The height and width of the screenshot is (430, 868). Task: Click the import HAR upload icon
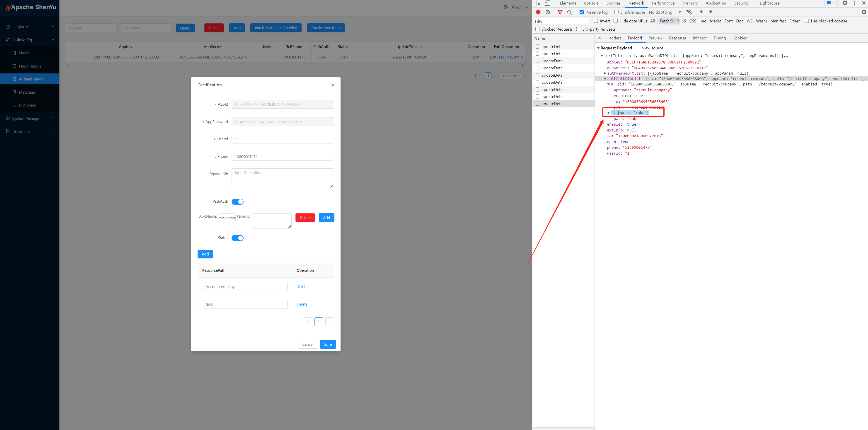701,12
